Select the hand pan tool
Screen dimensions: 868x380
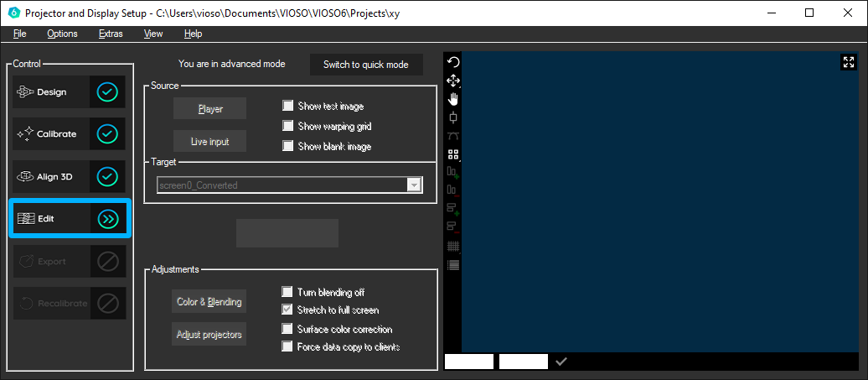pyautogui.click(x=452, y=99)
